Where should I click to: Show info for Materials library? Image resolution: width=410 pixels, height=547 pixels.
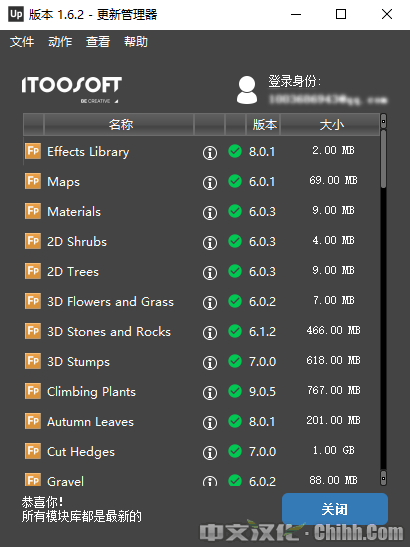210,212
